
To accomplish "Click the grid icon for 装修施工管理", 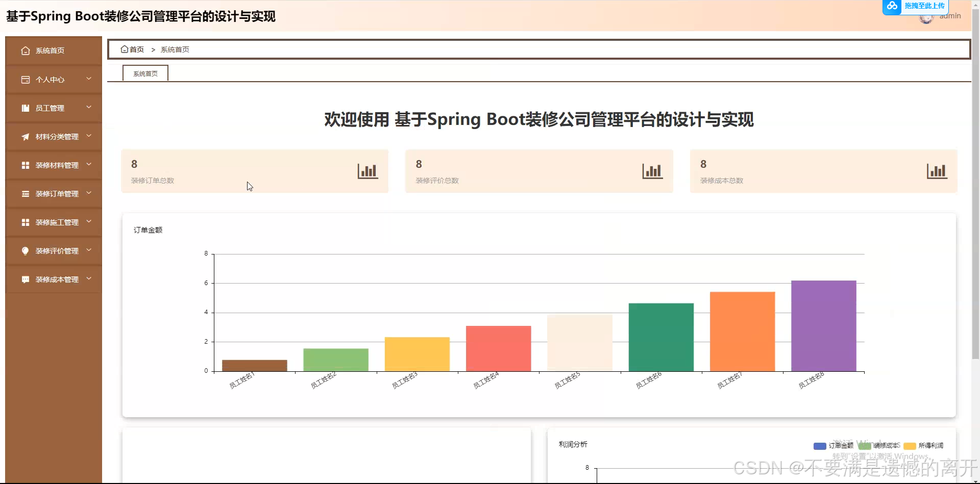I will 26,222.
